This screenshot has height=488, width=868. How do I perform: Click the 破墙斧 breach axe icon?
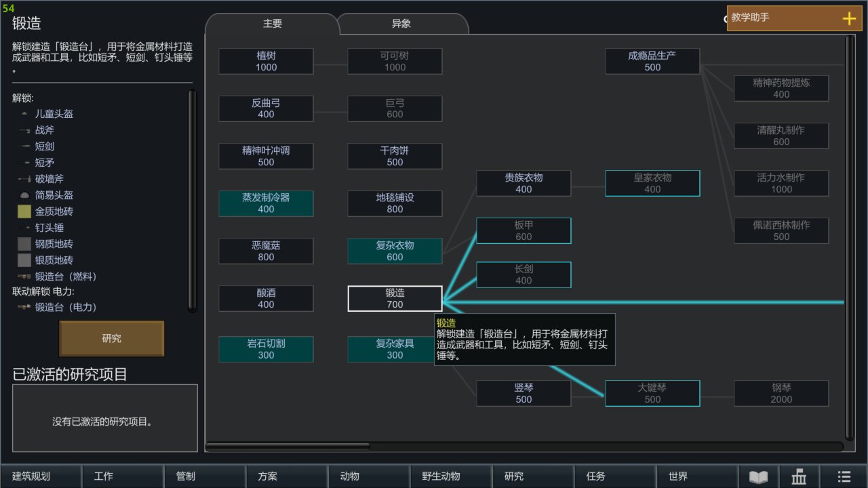[x=24, y=179]
